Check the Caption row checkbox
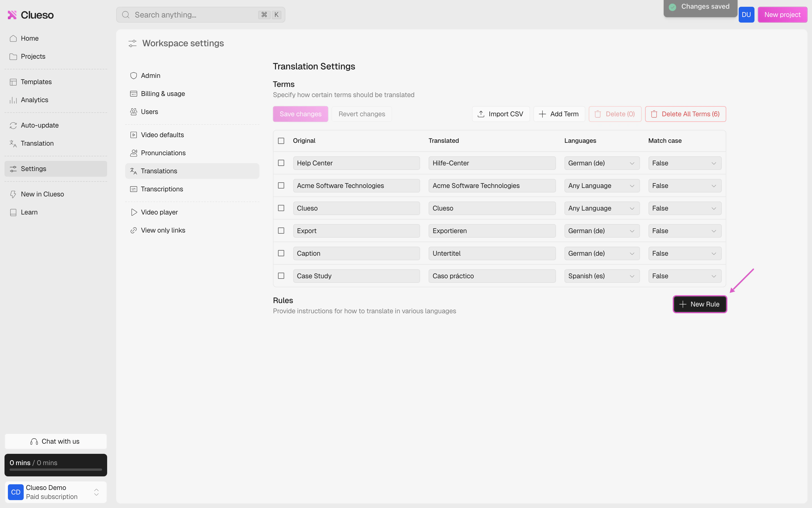This screenshot has width=812, height=508. (281, 253)
